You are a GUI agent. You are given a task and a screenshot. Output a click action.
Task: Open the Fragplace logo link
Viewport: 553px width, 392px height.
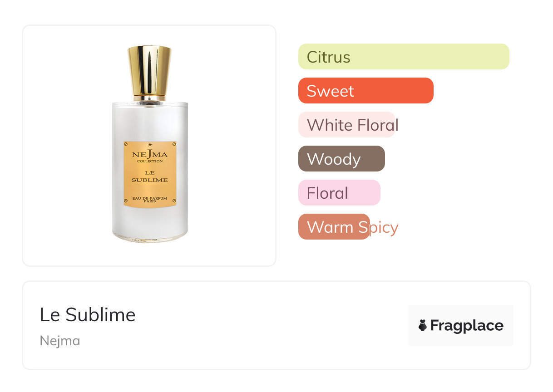461,325
